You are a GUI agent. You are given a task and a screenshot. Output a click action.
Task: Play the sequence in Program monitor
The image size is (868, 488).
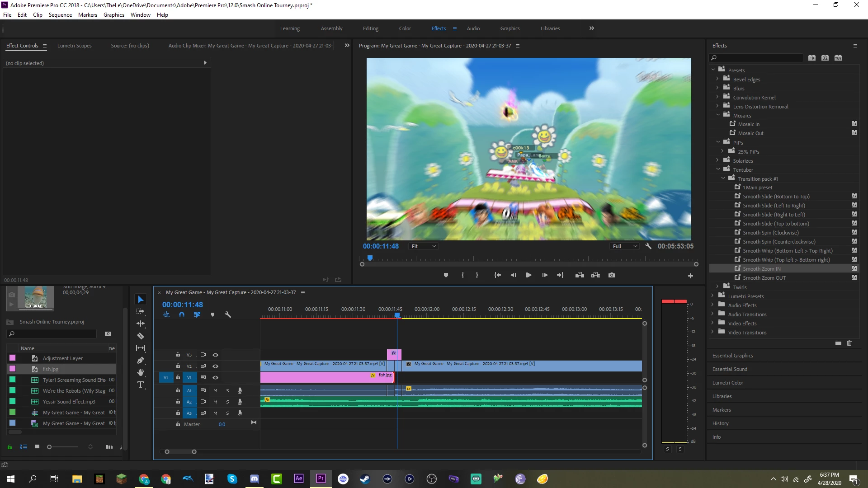(528, 275)
